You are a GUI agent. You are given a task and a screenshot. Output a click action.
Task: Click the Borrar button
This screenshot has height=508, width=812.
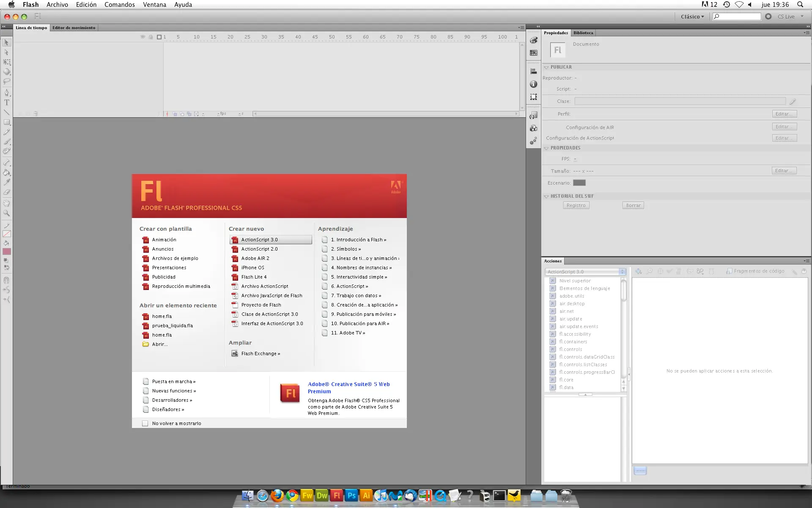tap(633, 205)
